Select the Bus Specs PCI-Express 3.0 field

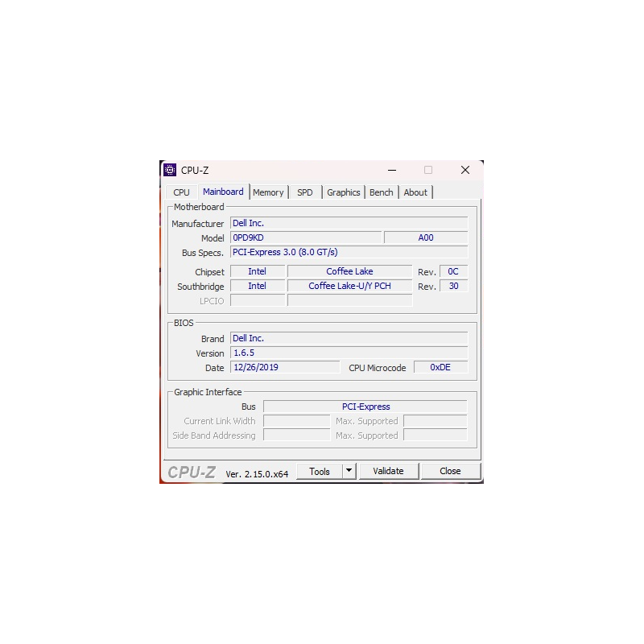pos(348,252)
